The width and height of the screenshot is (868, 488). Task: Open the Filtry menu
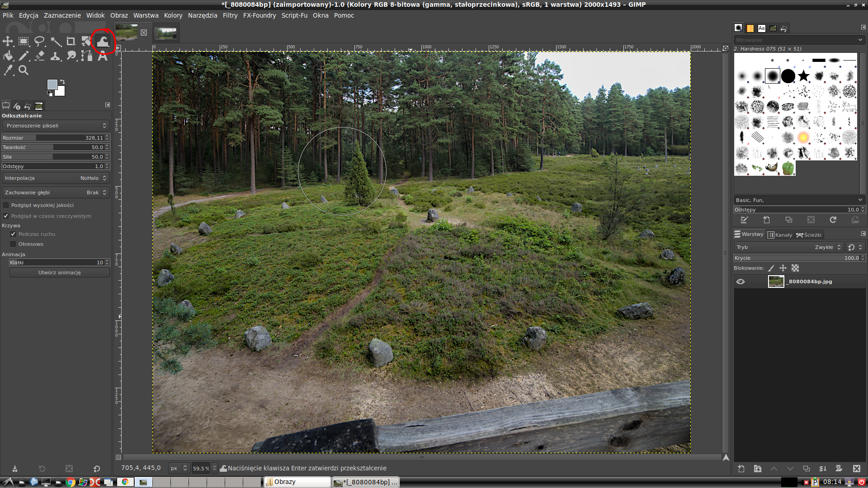(230, 15)
